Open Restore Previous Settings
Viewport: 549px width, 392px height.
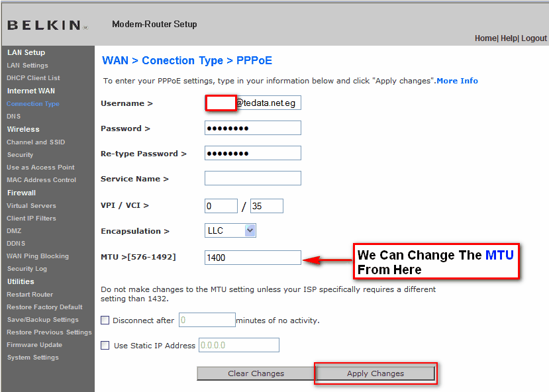coord(49,332)
